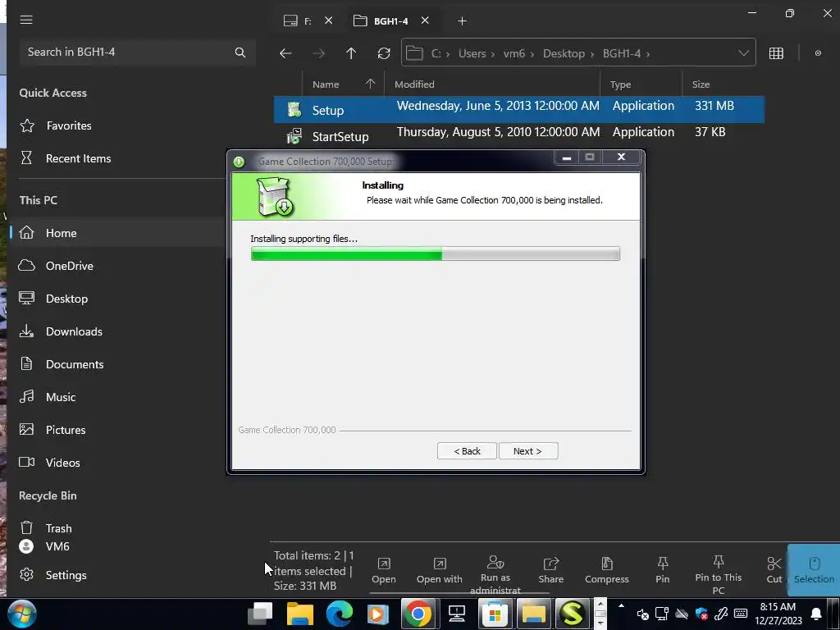Screen dimensions: 840x630
Task: Open Favorites in Quick Access
Action: [x=69, y=126]
